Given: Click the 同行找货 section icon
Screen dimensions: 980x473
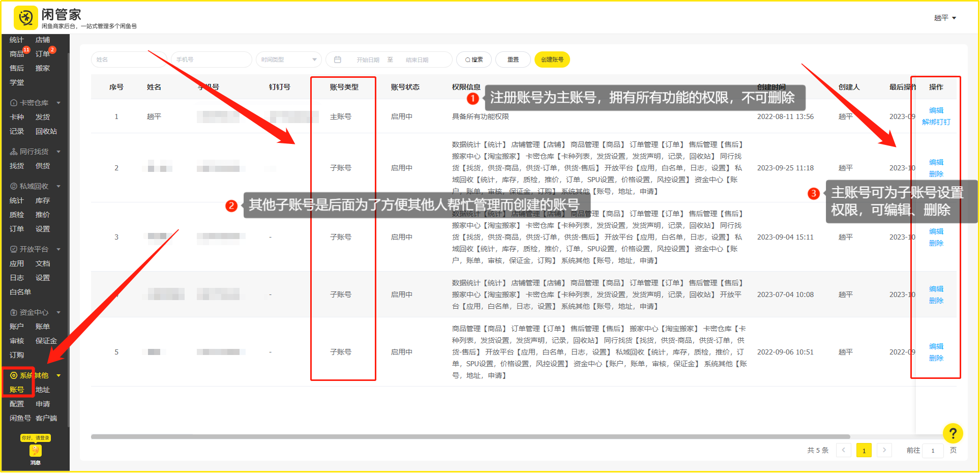Looking at the screenshot, I should 14,152.
